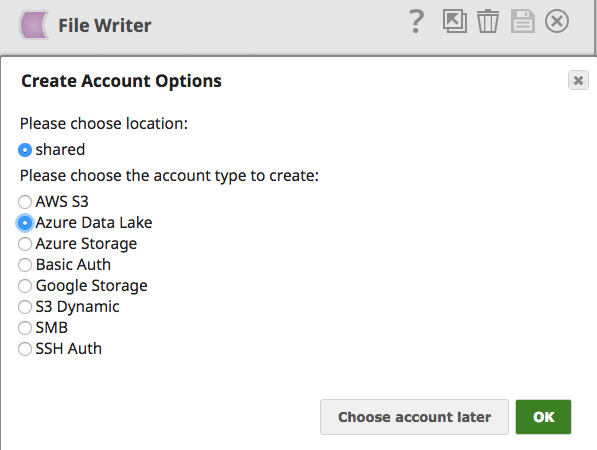This screenshot has width=597, height=450.
Task: Click Choose account later button
Action: (x=414, y=417)
